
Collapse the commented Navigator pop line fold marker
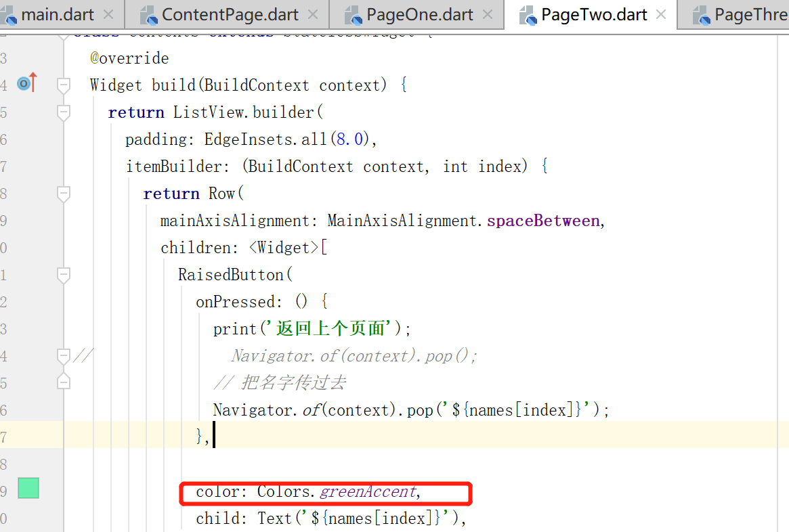point(64,356)
